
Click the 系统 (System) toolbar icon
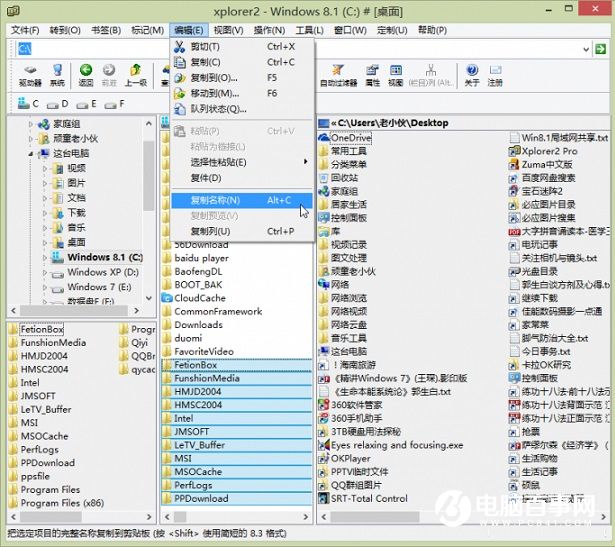[x=57, y=75]
